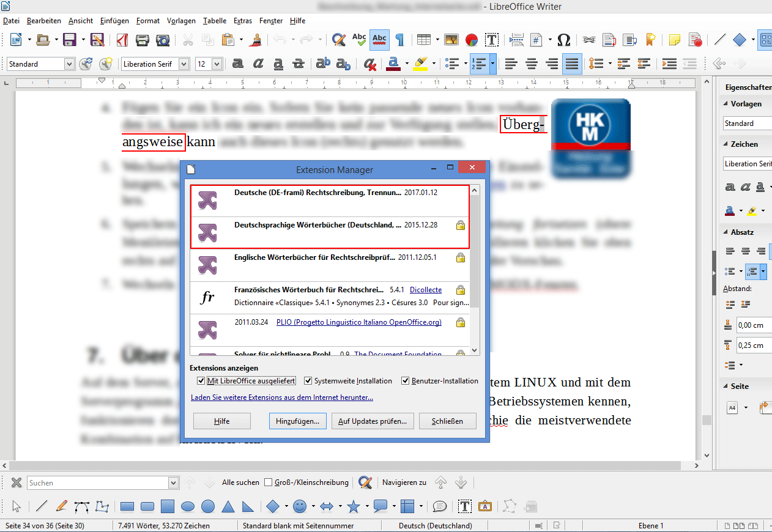
Task: Toggle automatic spell checking icon
Action: [x=379, y=40]
